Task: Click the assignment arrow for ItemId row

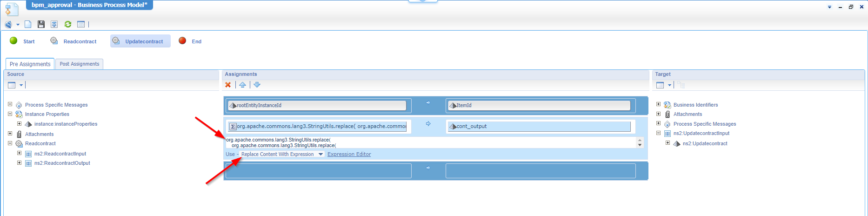Action: [x=428, y=103]
